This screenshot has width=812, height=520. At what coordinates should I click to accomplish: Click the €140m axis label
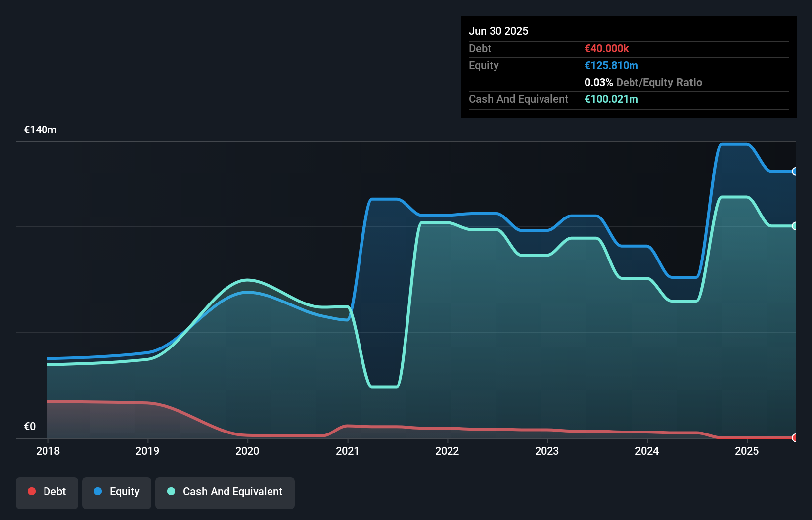coord(40,130)
